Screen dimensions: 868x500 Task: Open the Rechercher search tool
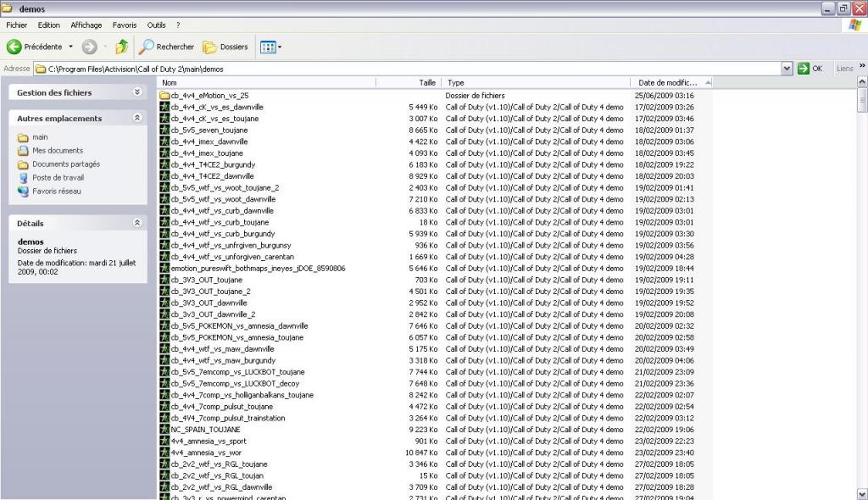tap(167, 47)
